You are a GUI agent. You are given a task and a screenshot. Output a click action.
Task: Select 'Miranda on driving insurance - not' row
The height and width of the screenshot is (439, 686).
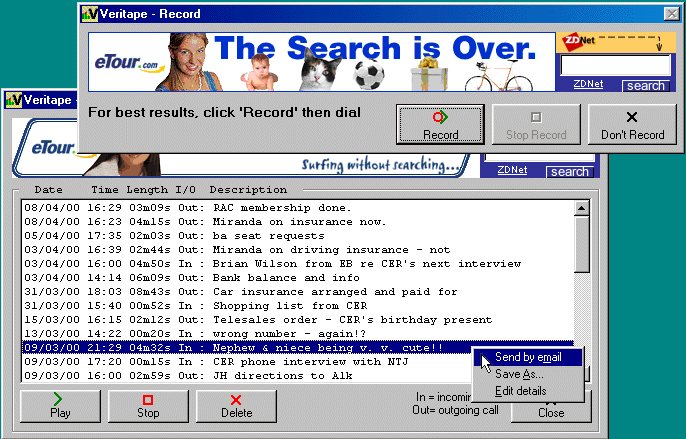[298, 250]
